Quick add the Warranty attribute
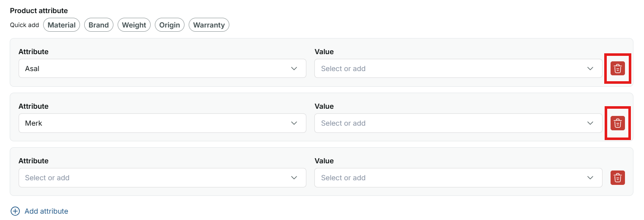 click(209, 25)
